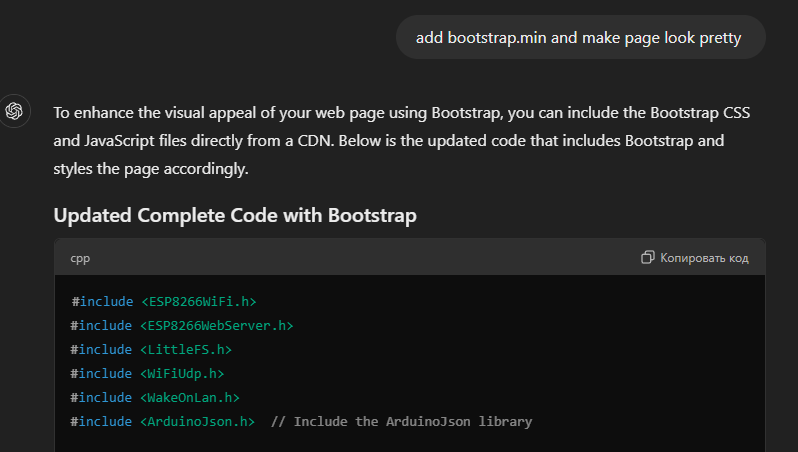Click the user message bubble about bootstrap.min
798x452 pixels.
click(x=581, y=38)
